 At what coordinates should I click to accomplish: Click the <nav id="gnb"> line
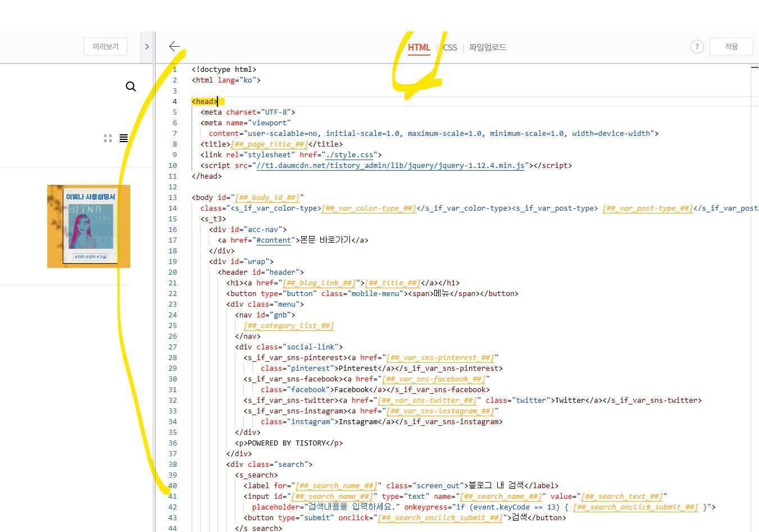click(x=265, y=315)
